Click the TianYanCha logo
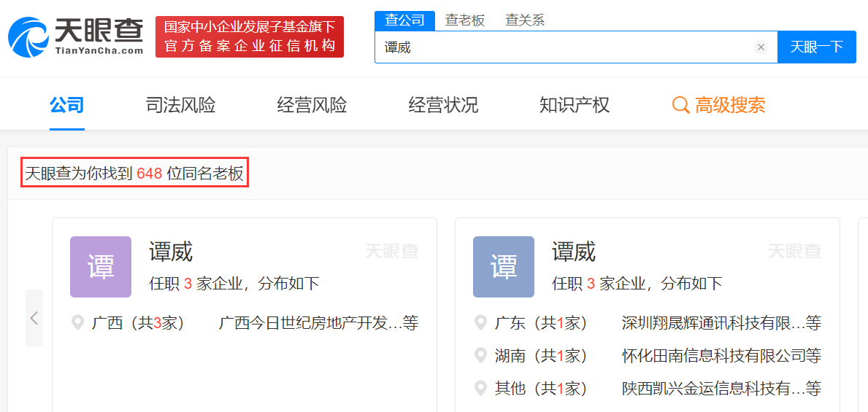This screenshot has width=868, height=412. [x=76, y=36]
